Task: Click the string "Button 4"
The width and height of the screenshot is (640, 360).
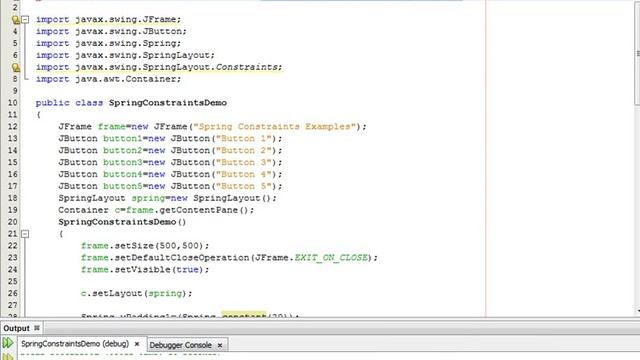Action: tap(244, 174)
